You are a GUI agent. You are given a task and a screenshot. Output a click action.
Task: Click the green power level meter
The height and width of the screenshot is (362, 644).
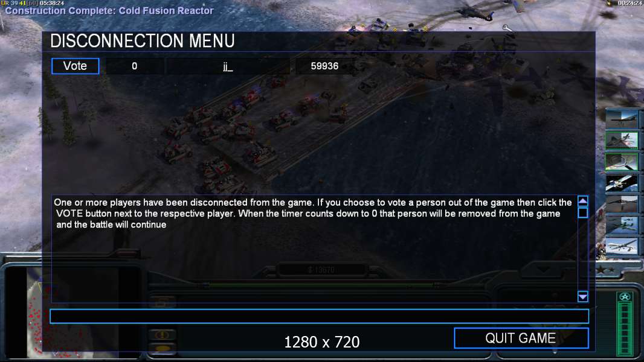click(625, 328)
